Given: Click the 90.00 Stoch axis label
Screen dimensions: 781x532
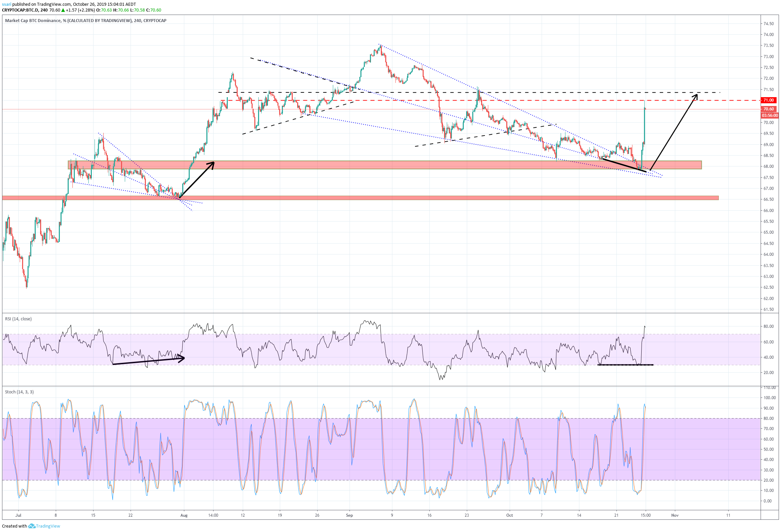Looking at the screenshot, I should 768,408.
